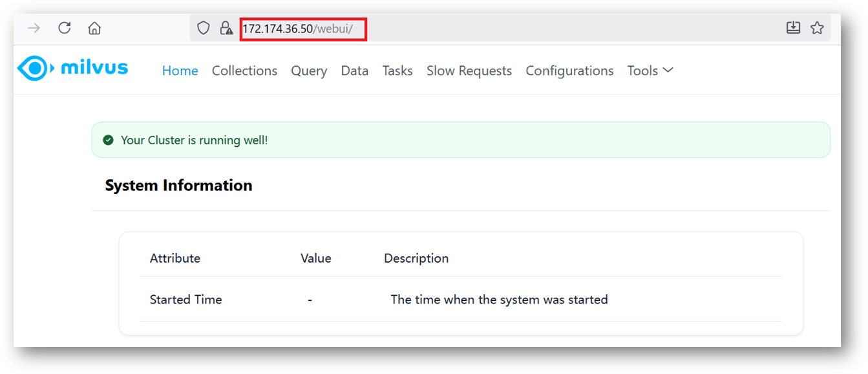868x374 pixels.
Task: Click the bookmark star icon
Action: [x=818, y=28]
